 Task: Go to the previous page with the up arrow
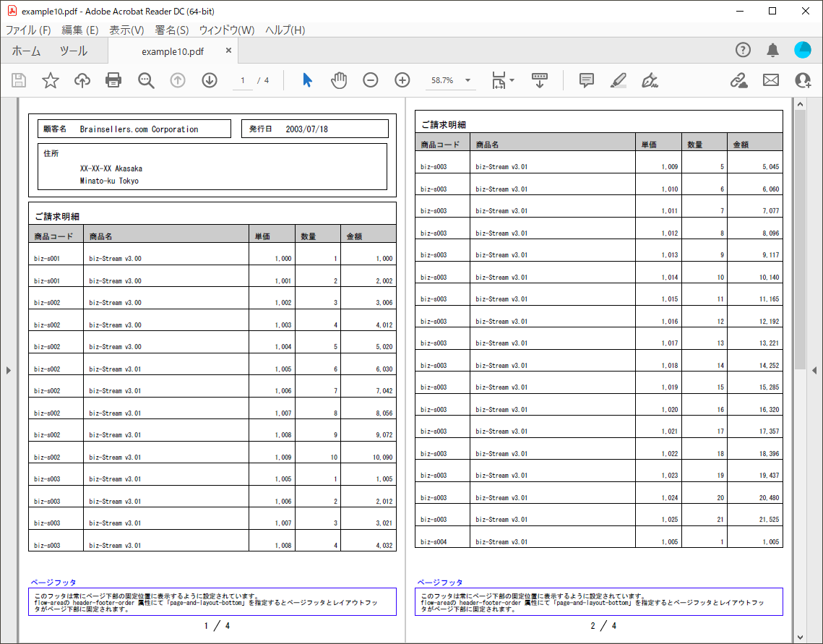[178, 80]
